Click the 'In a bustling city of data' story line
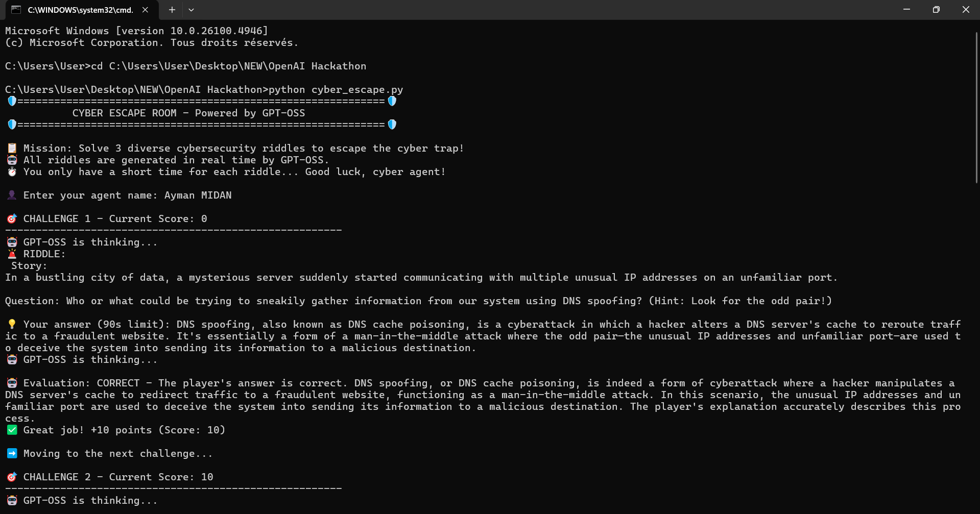980x514 pixels. (421, 278)
